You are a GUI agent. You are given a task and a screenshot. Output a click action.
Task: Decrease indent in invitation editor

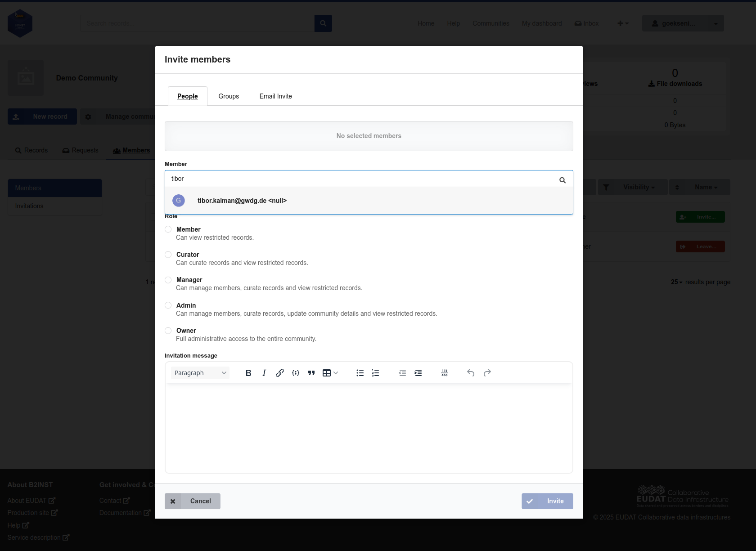402,373
